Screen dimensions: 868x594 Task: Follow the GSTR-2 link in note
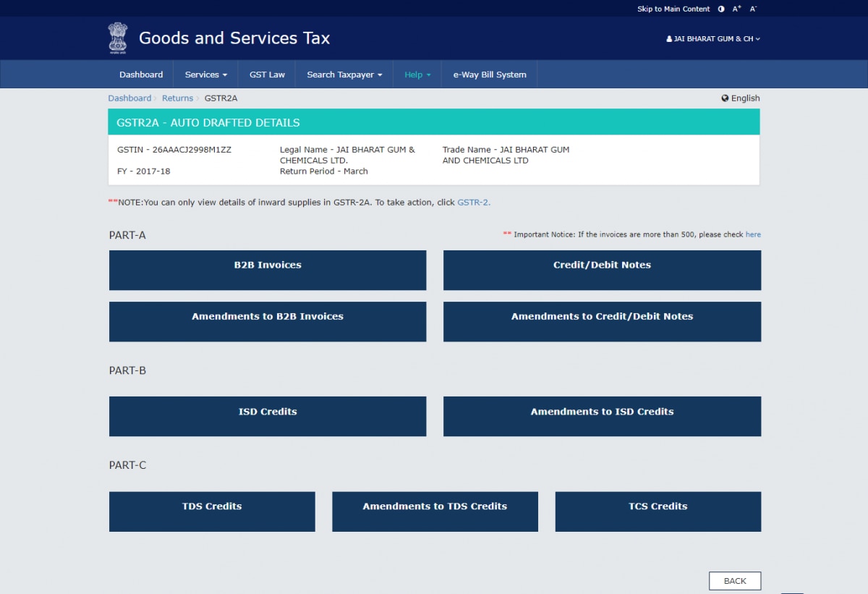[x=473, y=203]
